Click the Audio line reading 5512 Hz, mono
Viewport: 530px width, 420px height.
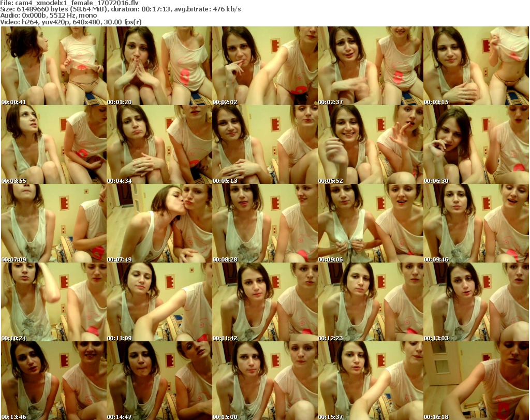(48, 16)
